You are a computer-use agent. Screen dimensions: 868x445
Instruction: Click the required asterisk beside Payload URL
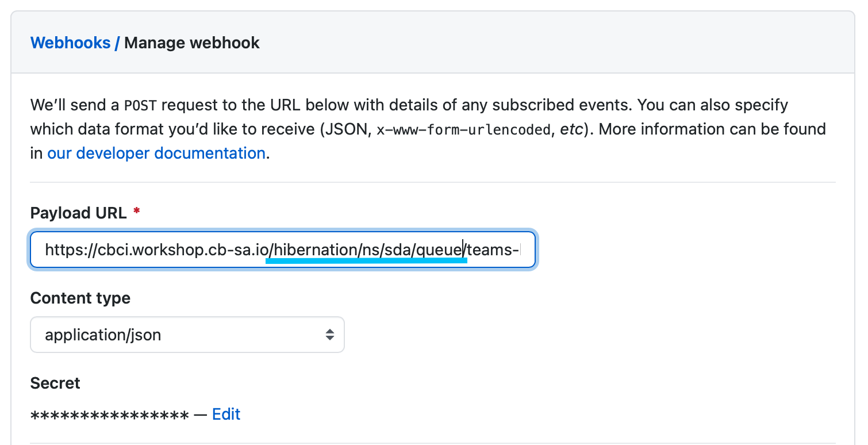point(136,212)
